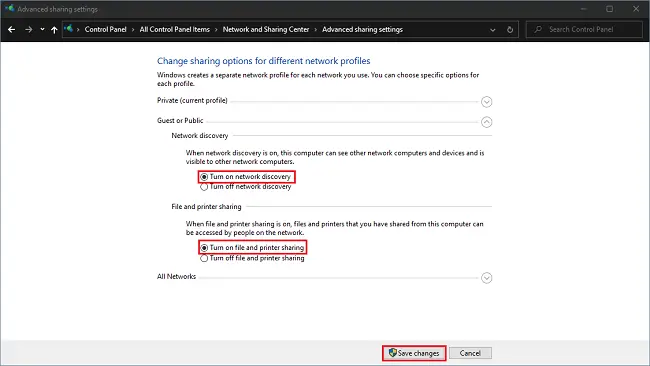Navigate to All Control Panel Items breadcrumb
This screenshot has width=650, height=366.
coord(175,29)
